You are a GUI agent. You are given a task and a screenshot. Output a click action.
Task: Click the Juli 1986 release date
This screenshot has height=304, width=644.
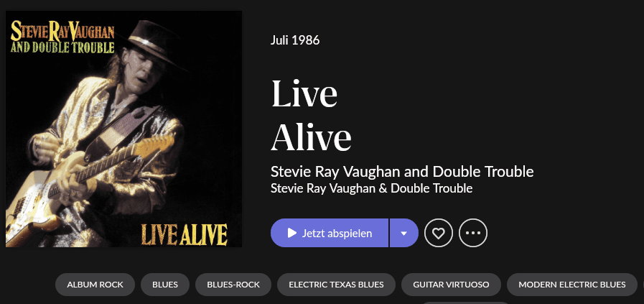coord(295,40)
